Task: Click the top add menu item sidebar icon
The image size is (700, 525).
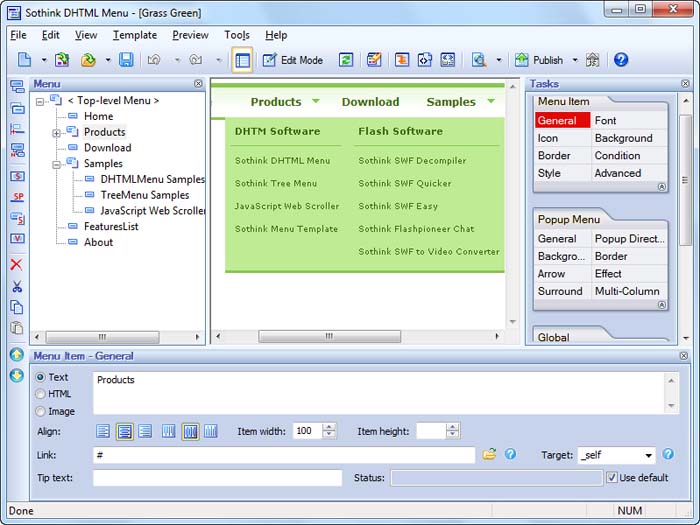Action: [17, 87]
